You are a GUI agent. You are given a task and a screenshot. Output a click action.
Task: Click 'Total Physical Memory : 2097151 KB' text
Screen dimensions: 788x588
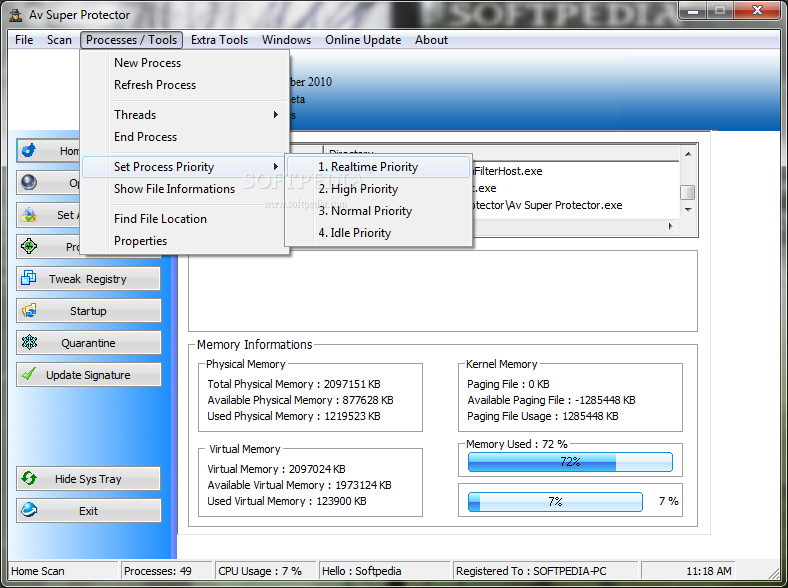click(x=294, y=384)
